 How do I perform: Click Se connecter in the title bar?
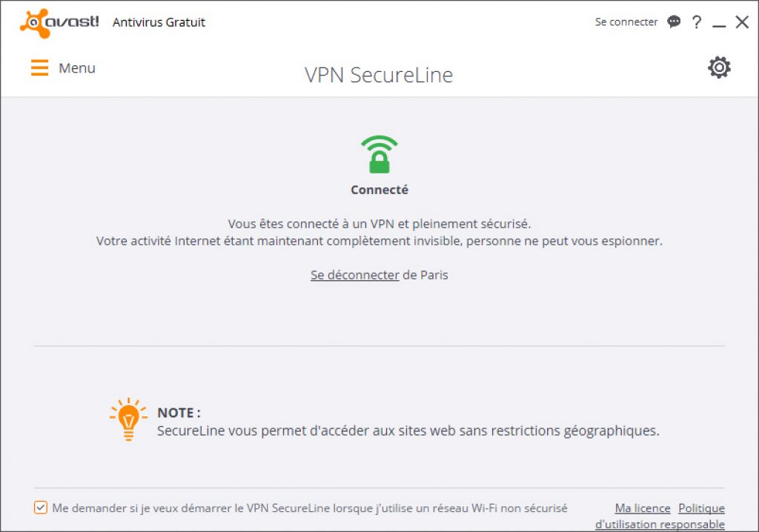(x=626, y=22)
